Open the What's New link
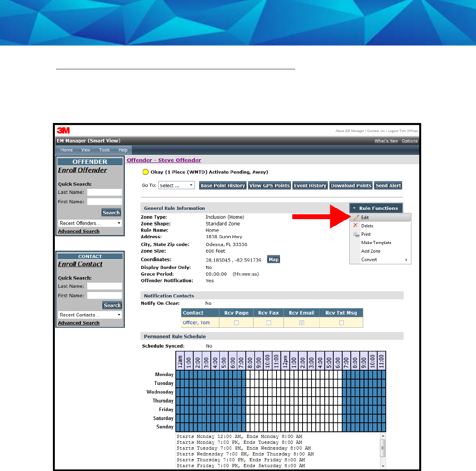 coord(386,141)
